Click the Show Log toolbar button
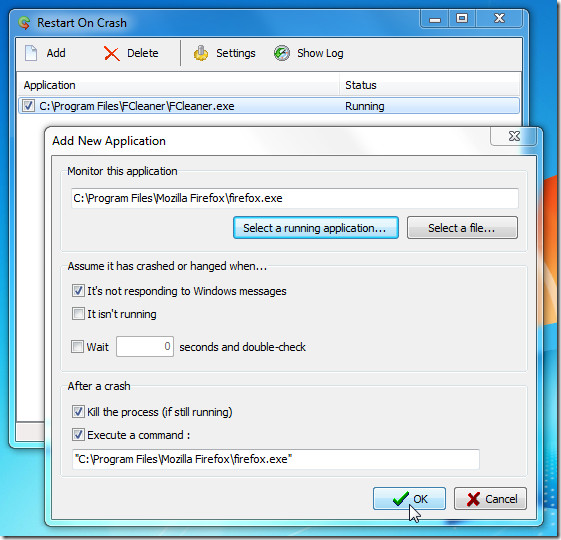 click(x=308, y=53)
